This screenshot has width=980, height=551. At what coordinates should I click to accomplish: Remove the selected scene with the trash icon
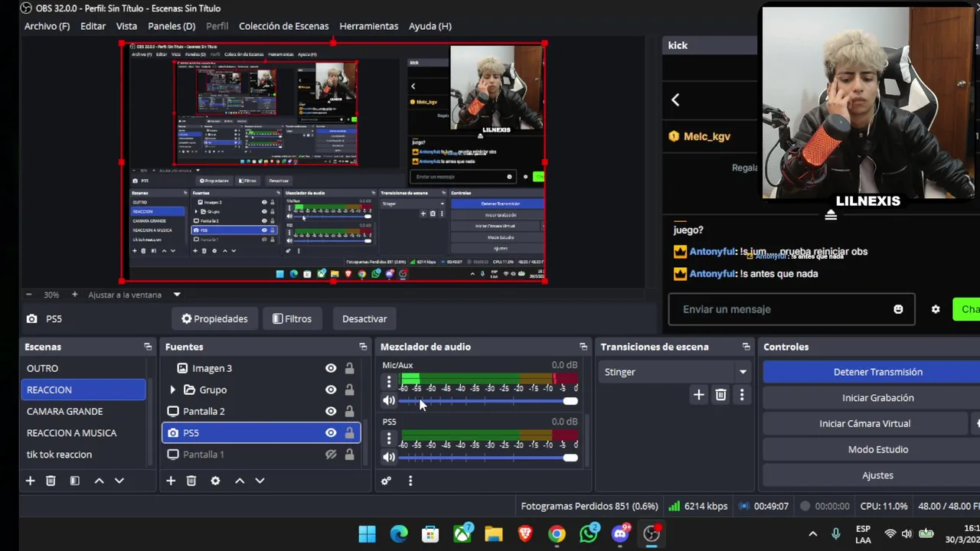[51, 481]
